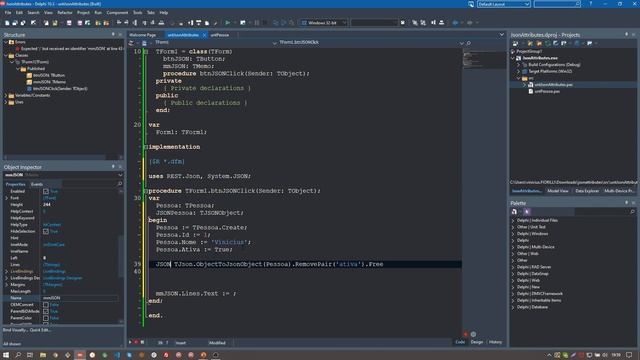The height and width of the screenshot is (360, 640).
Task: Select btnJSONClick method in Structure tree
Action: click(60, 89)
